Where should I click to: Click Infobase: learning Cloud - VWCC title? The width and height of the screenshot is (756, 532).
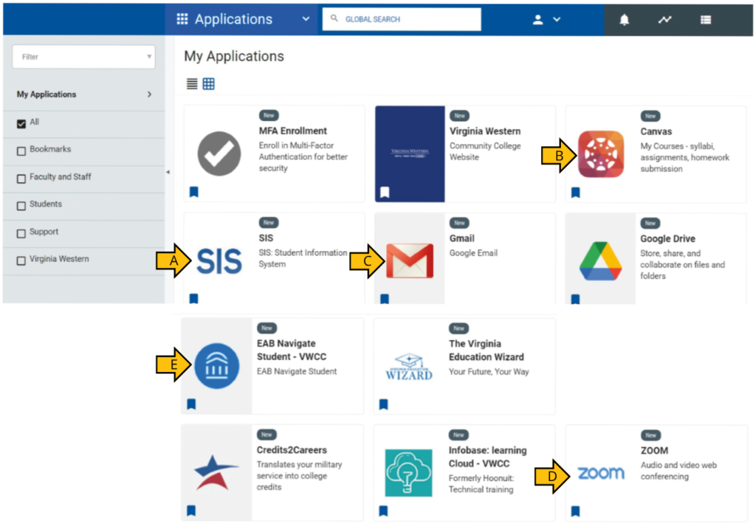(487, 457)
